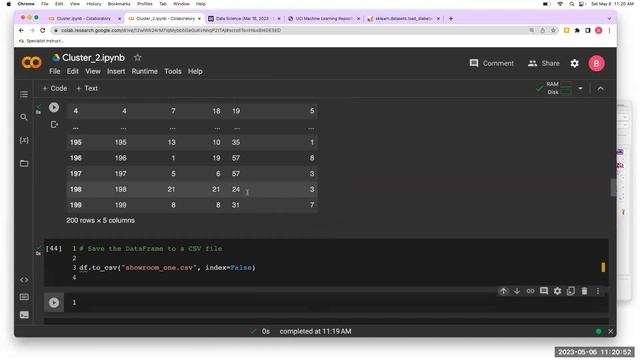Open macOS Bookmarks menu
The width and height of the screenshot is (640, 360).
(x=119, y=4)
